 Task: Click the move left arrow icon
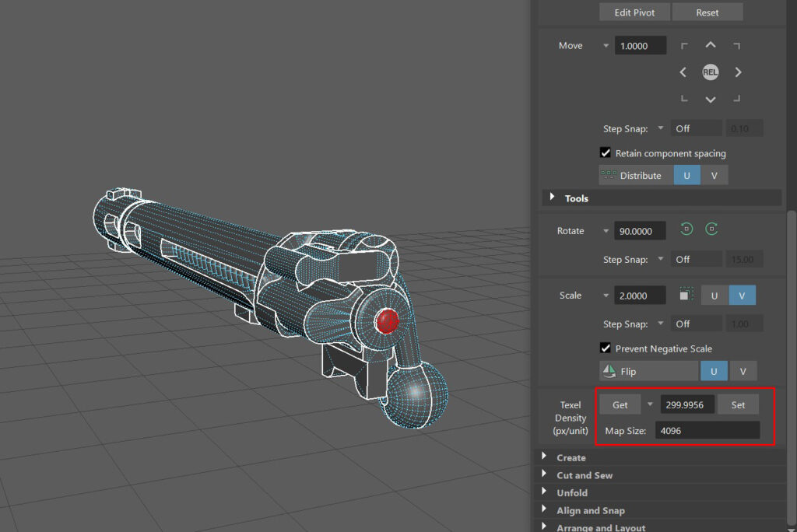pos(683,72)
